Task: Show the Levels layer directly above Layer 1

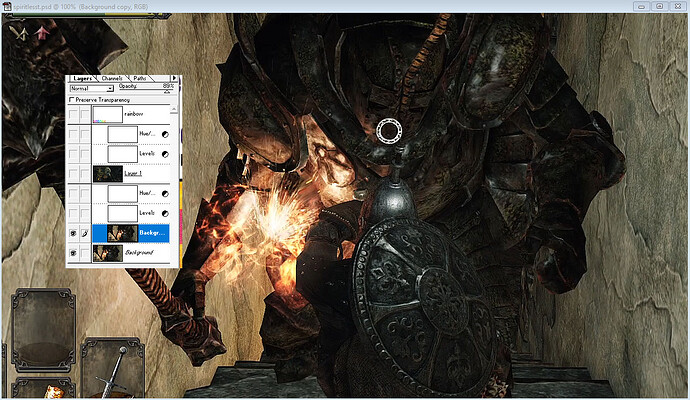Action: pyautogui.click(x=73, y=154)
